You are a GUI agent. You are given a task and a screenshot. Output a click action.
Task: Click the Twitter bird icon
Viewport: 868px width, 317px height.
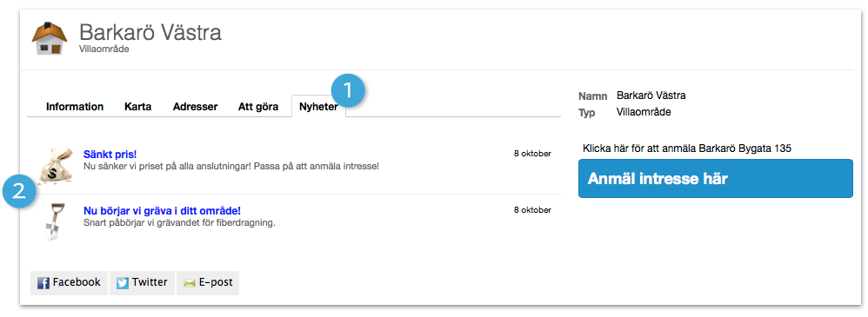tap(123, 283)
